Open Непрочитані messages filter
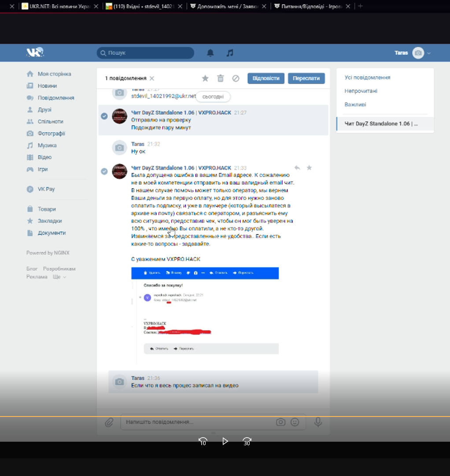Screen dimensions: 450x476 pos(361,91)
